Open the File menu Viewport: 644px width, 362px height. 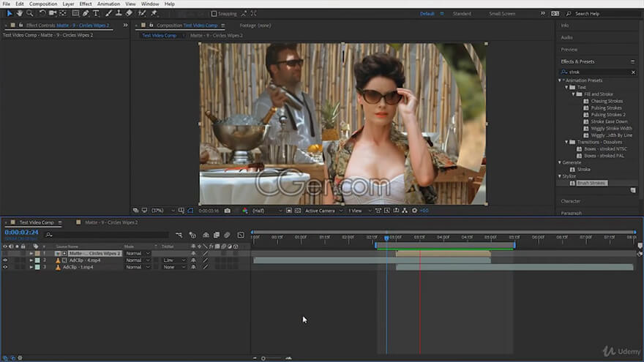tap(6, 4)
